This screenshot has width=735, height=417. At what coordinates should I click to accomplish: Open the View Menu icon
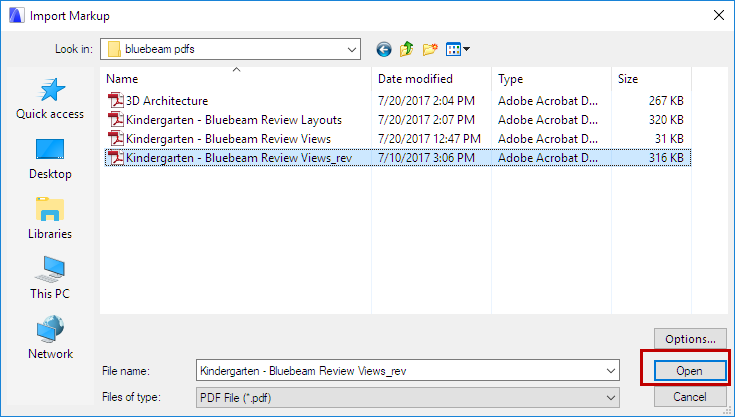458,49
